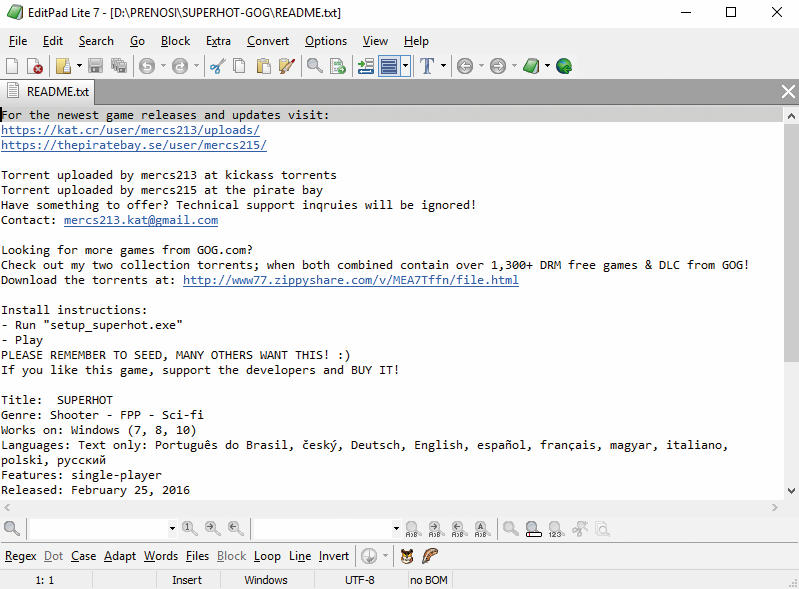The width and height of the screenshot is (799, 589).
Task: Create a new file with the blank page icon
Action: pos(12,66)
